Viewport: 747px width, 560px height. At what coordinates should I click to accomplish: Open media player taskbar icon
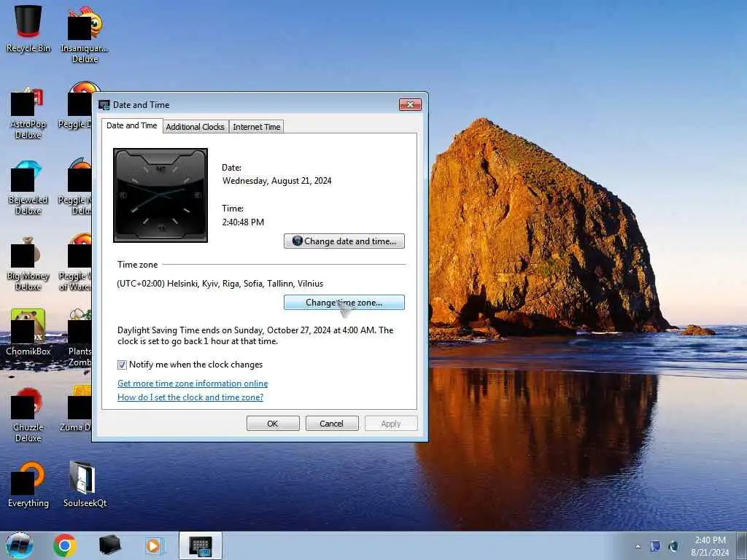(154, 545)
